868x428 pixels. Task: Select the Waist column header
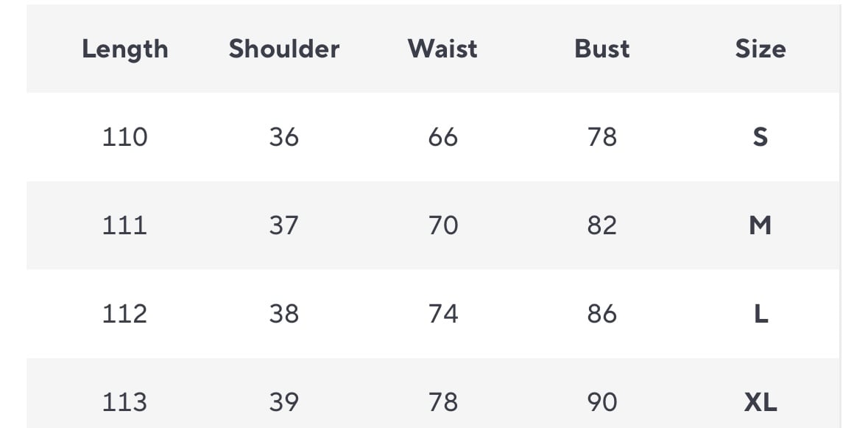[442, 49]
